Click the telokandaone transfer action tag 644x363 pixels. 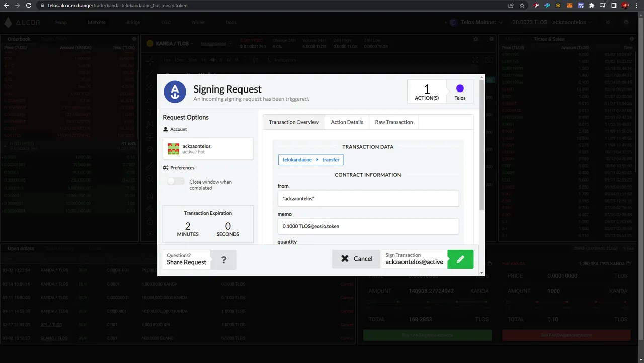(x=311, y=160)
